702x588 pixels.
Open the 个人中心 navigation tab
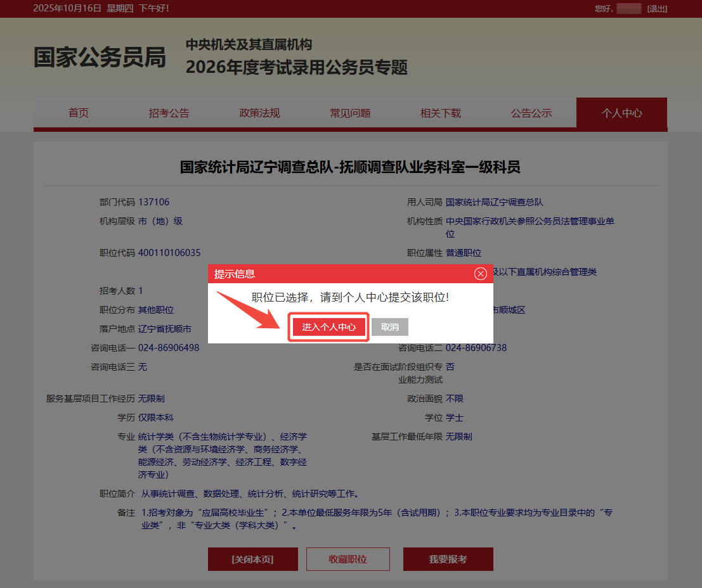621,113
